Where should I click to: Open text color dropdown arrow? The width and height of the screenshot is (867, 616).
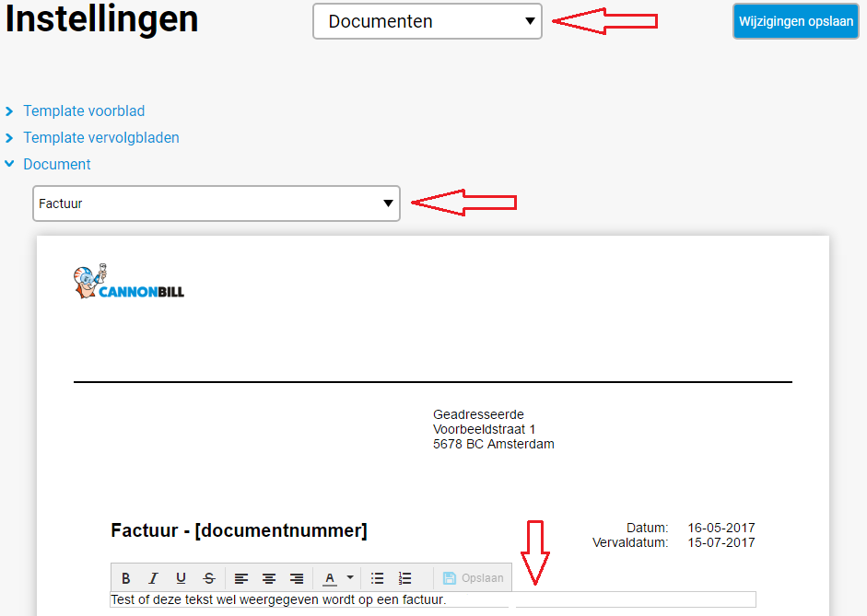(x=350, y=578)
